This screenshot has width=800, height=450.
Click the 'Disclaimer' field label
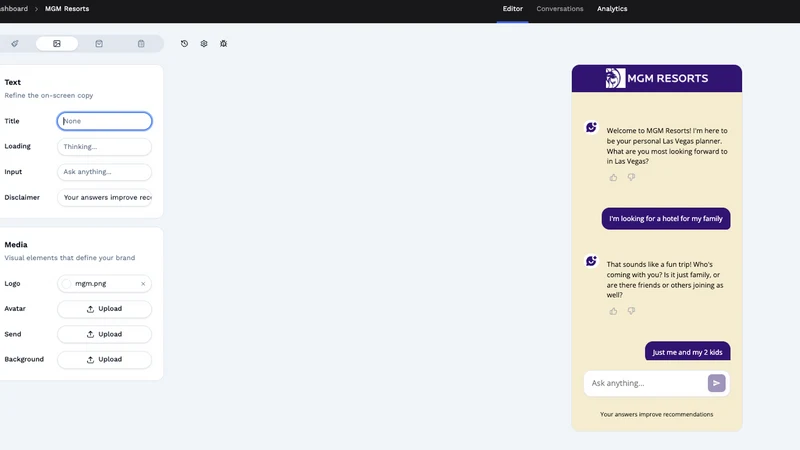[x=22, y=197]
